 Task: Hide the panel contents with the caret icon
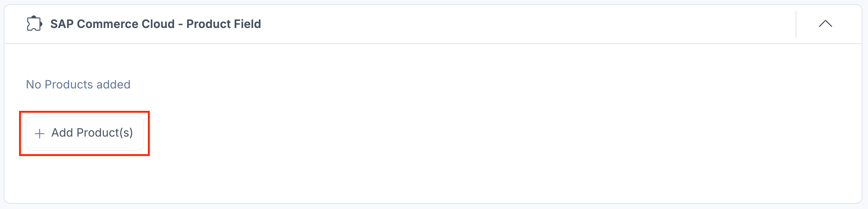click(825, 24)
